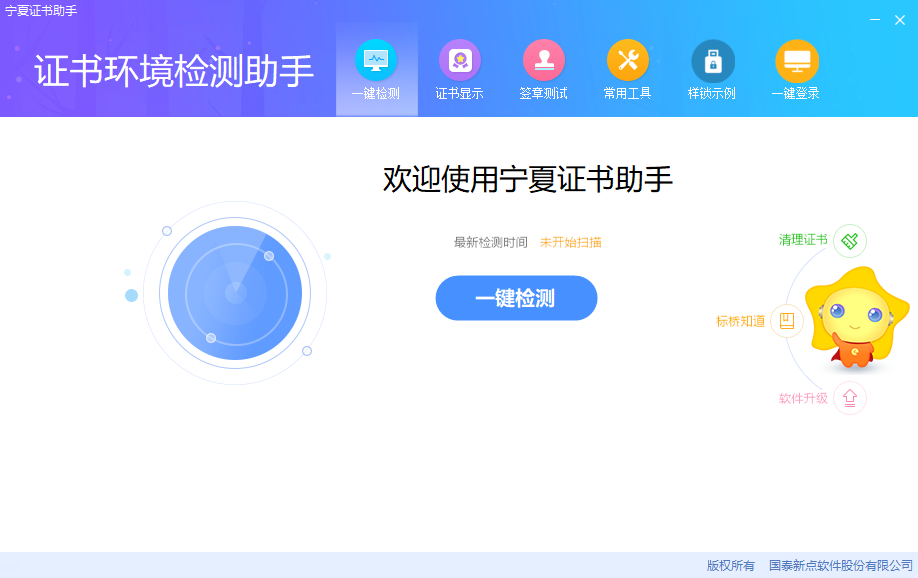This screenshot has width=918, height=578.
Task: Click 国泰新点软件股份有限公司 footer link
Action: point(841,566)
